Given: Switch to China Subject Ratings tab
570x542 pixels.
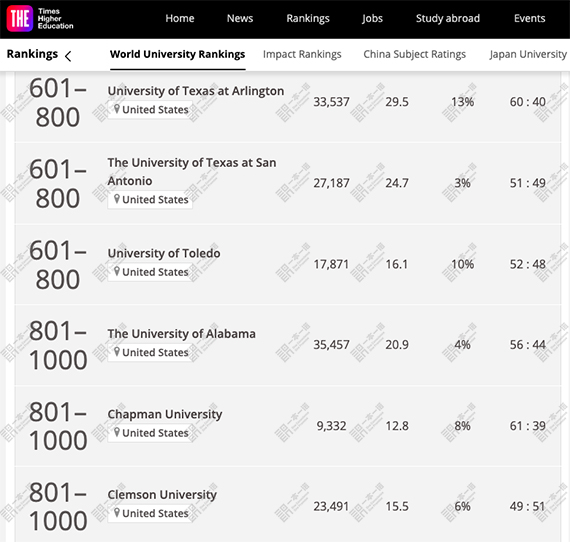Looking at the screenshot, I should click(x=414, y=54).
